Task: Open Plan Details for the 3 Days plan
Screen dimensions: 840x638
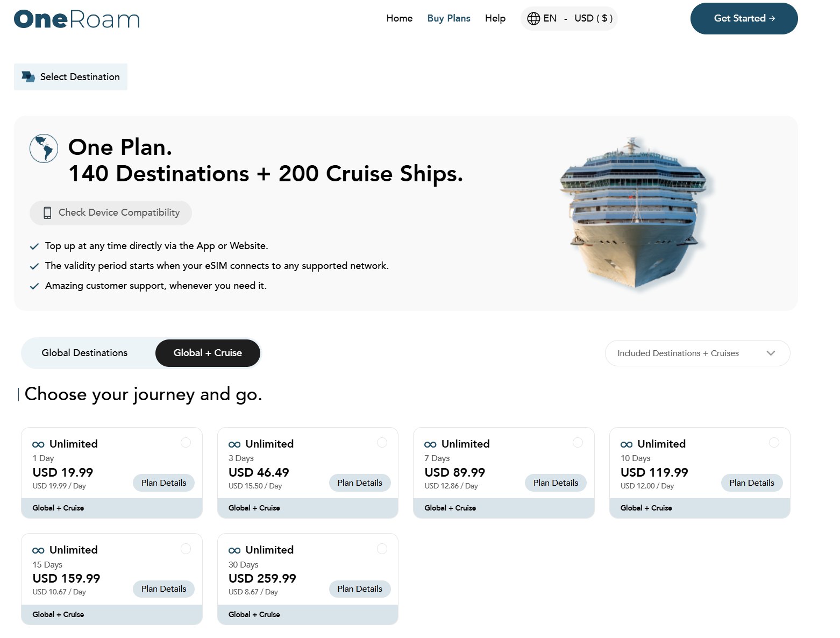Action: point(360,483)
